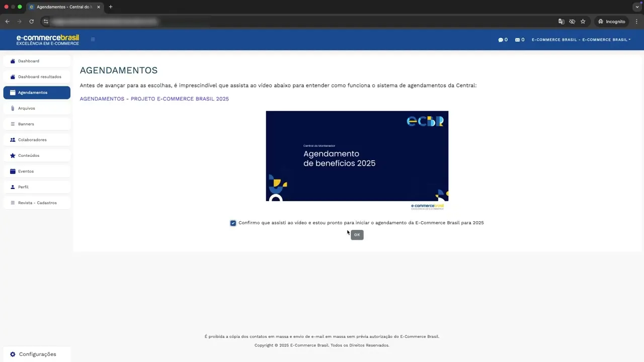Open Eventos sidebar item
Viewport: 644px width, 362px height.
click(x=37, y=171)
